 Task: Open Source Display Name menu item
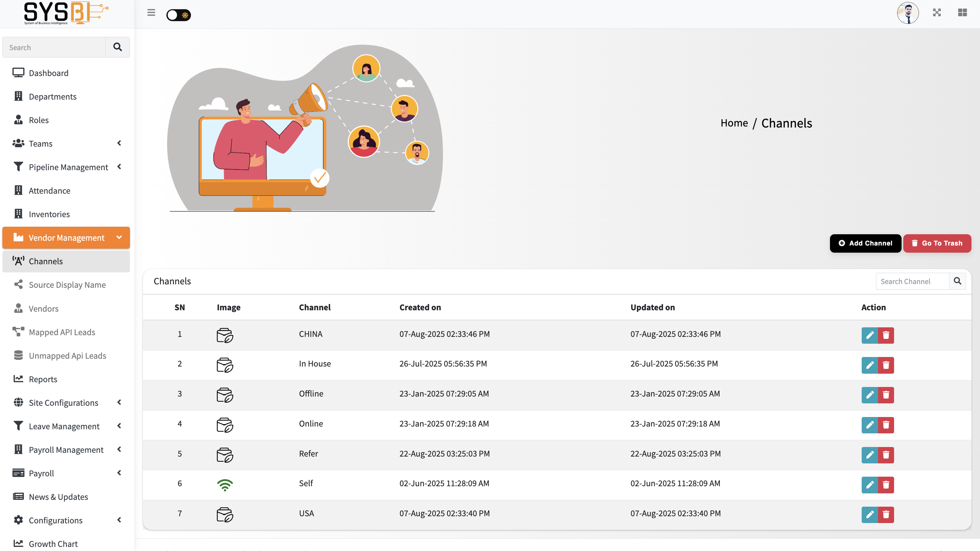(67, 285)
